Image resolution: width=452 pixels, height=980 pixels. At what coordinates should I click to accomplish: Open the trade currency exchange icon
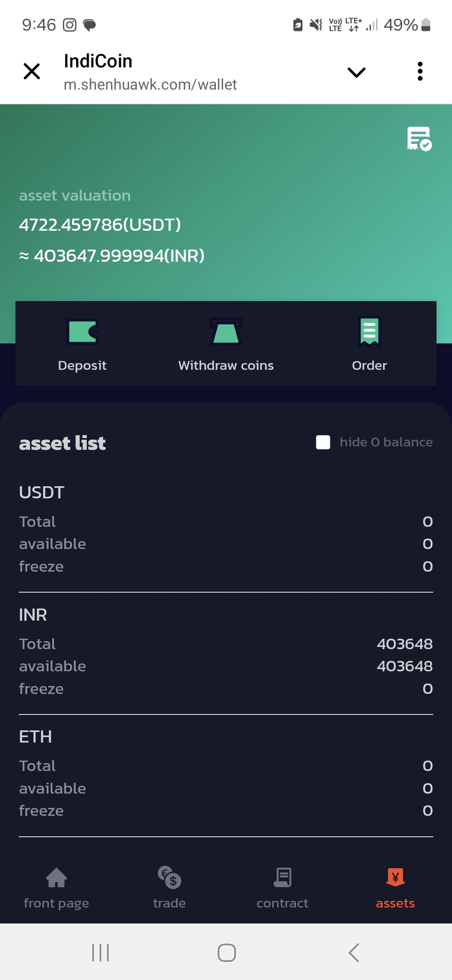169,877
